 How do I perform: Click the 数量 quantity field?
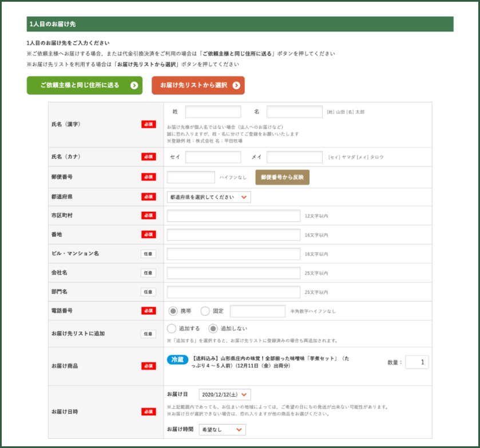coord(416,362)
